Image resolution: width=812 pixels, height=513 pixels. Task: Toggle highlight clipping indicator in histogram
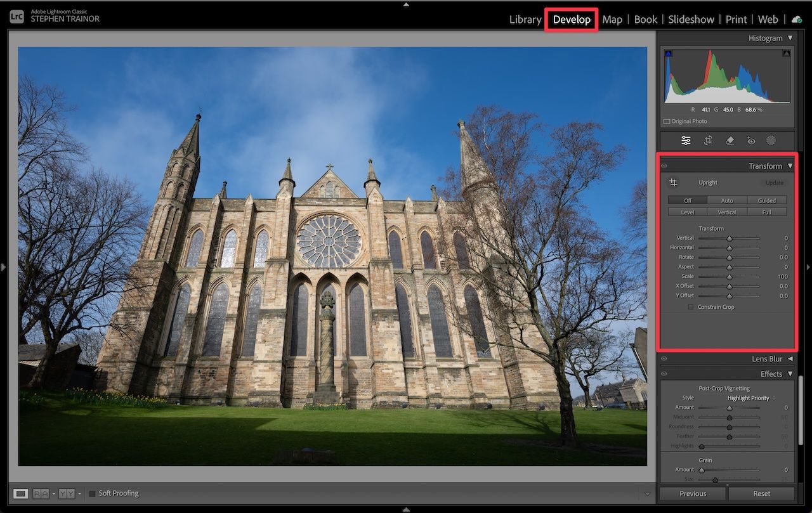[x=787, y=54]
